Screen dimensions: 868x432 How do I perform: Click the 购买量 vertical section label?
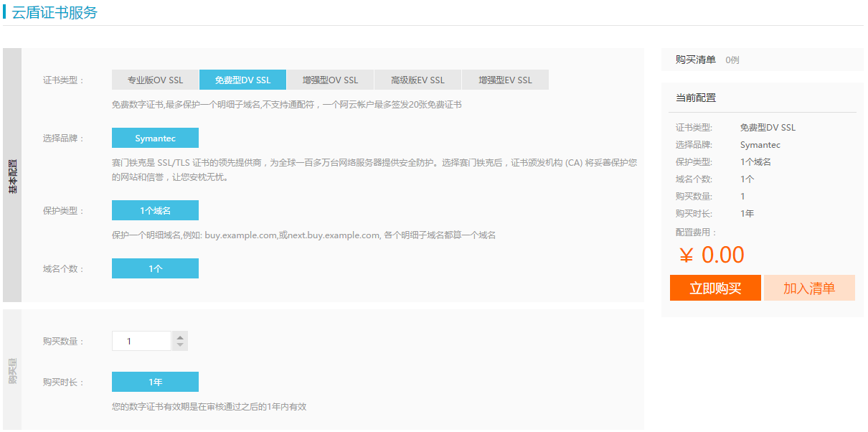pyautogui.click(x=12, y=370)
